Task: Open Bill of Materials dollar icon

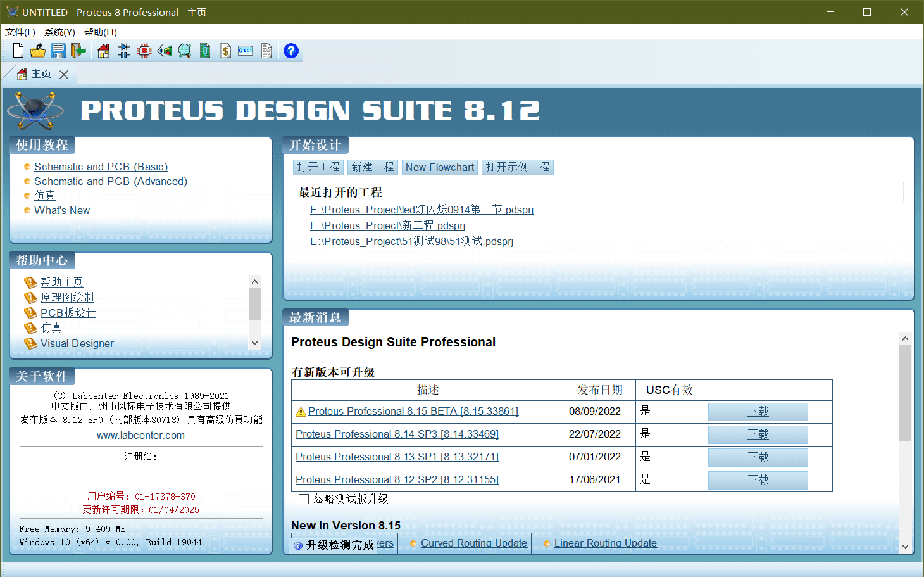Action: [x=225, y=51]
